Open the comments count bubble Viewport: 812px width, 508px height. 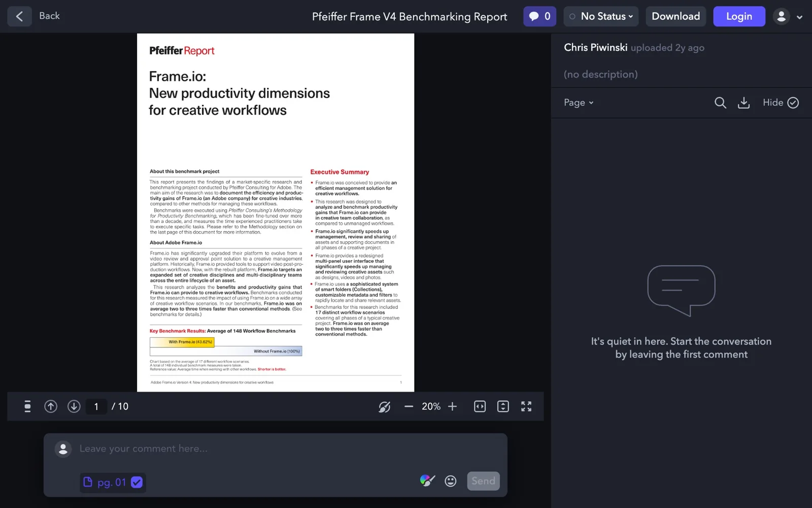pos(540,16)
